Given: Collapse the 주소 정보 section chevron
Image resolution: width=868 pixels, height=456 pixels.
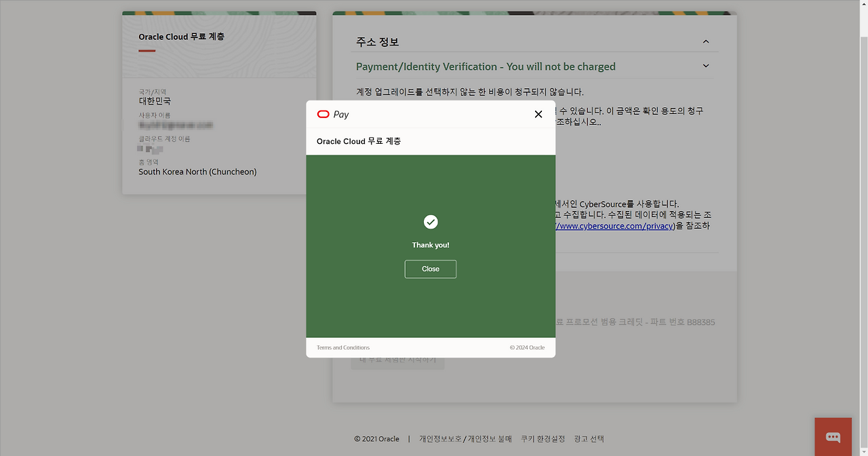Looking at the screenshot, I should coord(706,41).
